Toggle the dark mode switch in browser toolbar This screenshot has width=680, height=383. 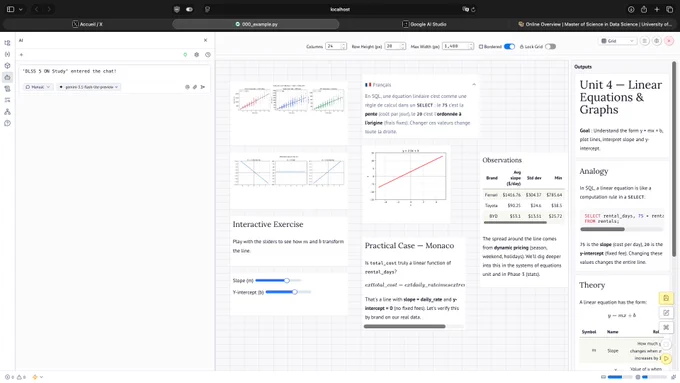point(190,9)
